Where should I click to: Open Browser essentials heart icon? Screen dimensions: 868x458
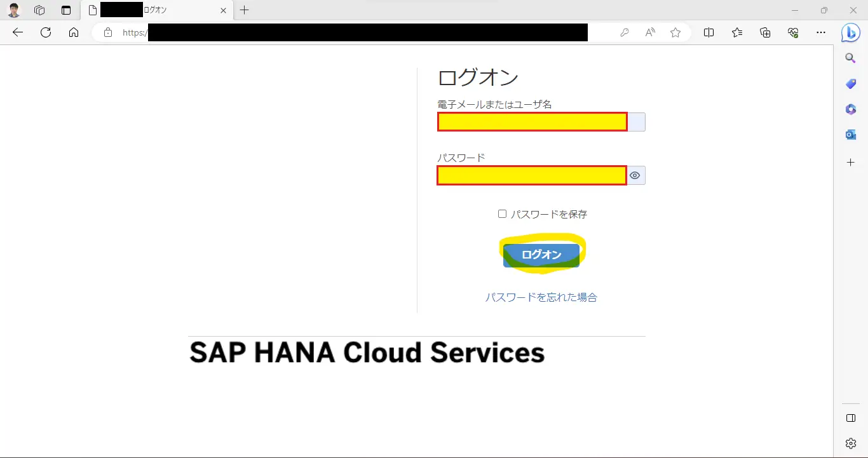(x=793, y=32)
